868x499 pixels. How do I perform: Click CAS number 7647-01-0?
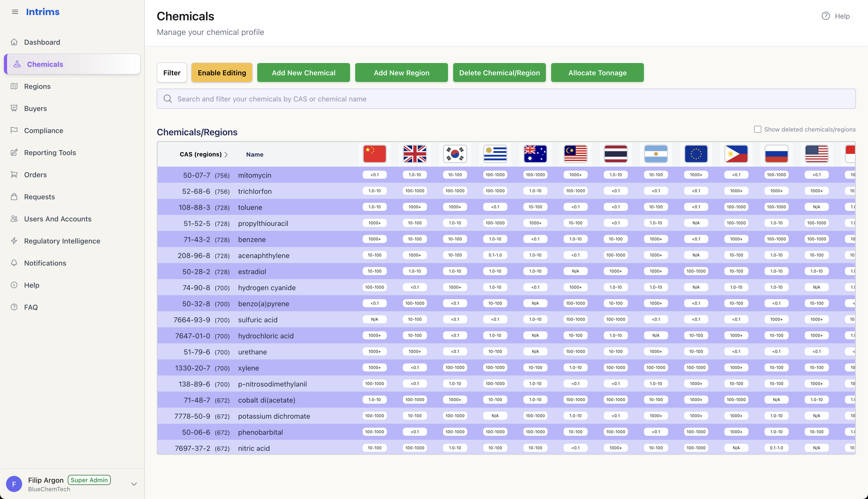[x=193, y=336]
